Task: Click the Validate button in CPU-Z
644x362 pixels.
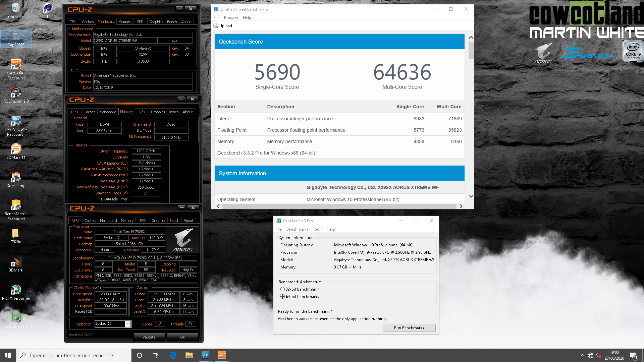Action: [x=149, y=337]
